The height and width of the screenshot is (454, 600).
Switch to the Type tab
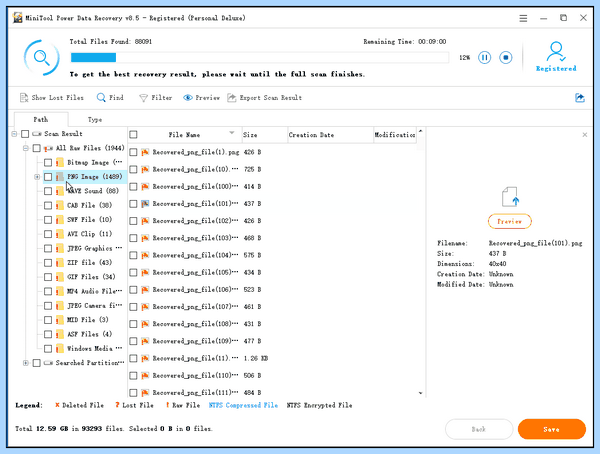(x=95, y=119)
